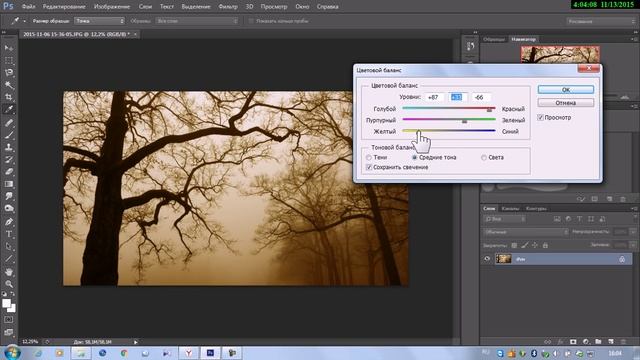The height and width of the screenshot is (360, 640).
Task: Lock transparent pixels icon in Layers panel
Action: click(514, 245)
